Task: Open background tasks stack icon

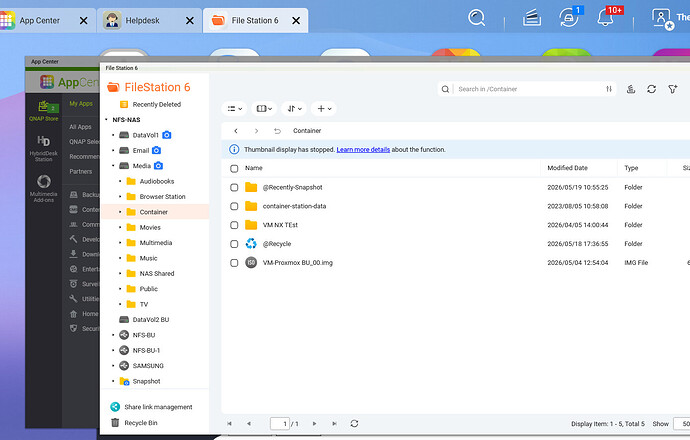Action: tap(532, 18)
